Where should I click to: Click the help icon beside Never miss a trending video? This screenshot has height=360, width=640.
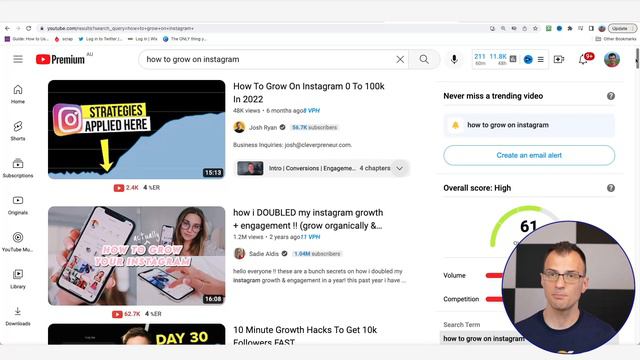pos(611,96)
